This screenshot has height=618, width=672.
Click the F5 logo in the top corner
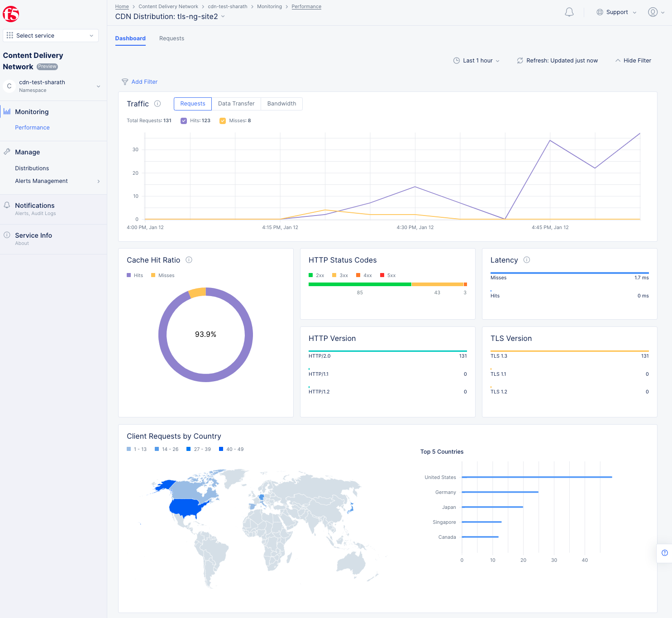coord(11,14)
